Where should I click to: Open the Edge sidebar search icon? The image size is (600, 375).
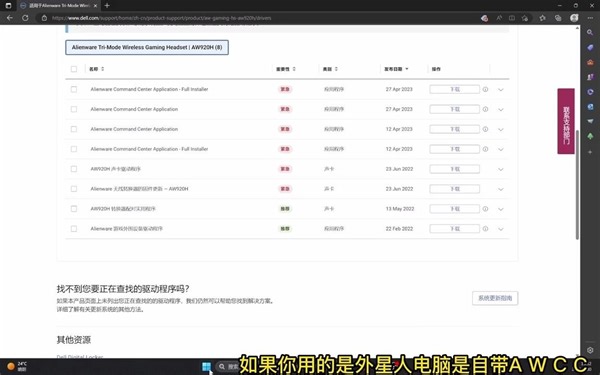tap(590, 33)
